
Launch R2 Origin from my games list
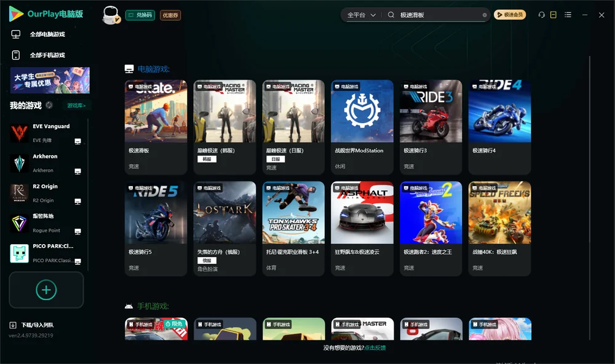[x=47, y=193]
